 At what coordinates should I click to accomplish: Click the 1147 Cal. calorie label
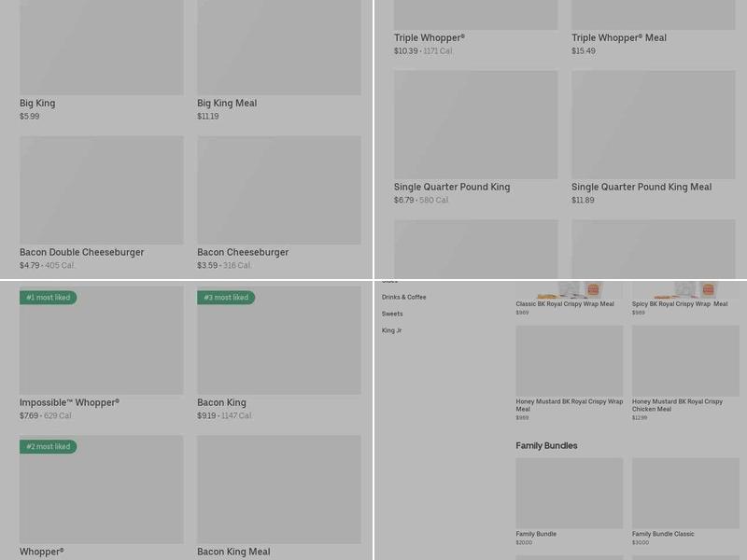coord(237,415)
